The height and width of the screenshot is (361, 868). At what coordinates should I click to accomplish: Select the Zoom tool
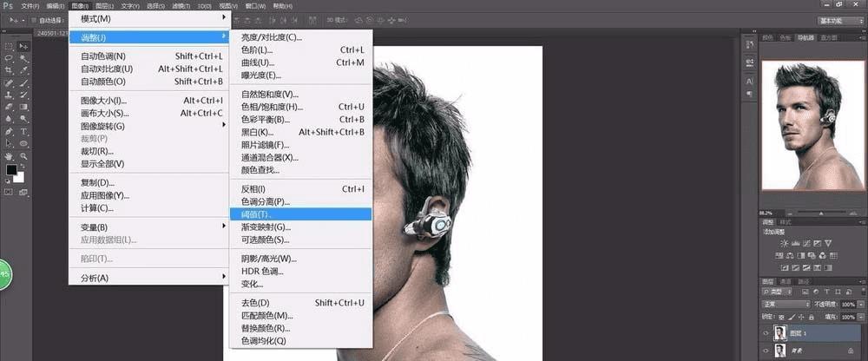[23, 157]
